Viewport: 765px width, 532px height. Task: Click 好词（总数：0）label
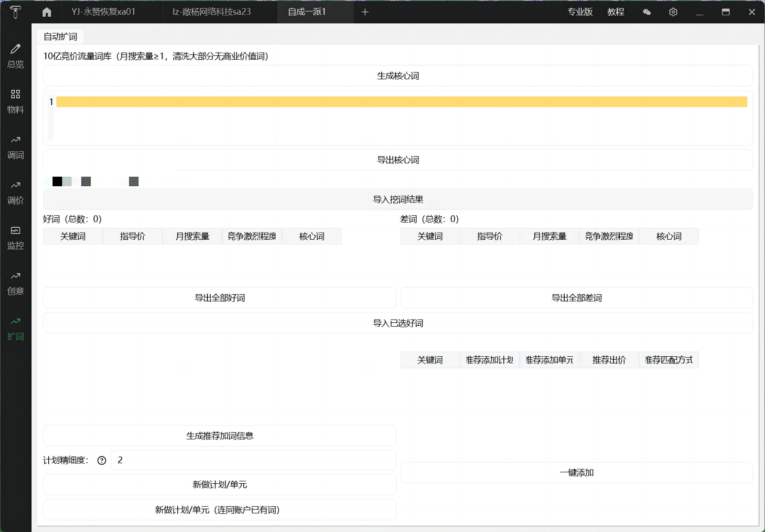coord(73,219)
